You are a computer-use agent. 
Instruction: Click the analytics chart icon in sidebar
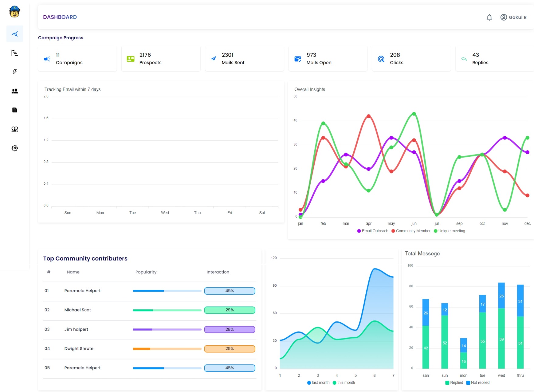(15, 34)
